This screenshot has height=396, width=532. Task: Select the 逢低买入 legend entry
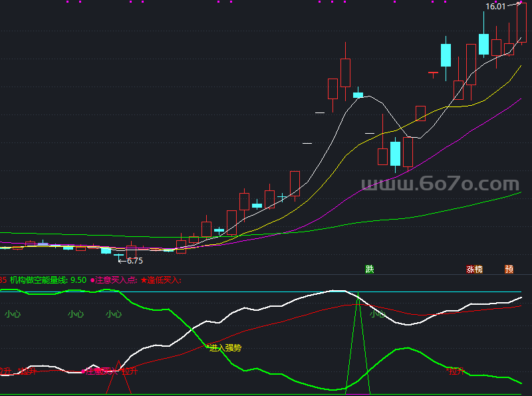coord(160,280)
